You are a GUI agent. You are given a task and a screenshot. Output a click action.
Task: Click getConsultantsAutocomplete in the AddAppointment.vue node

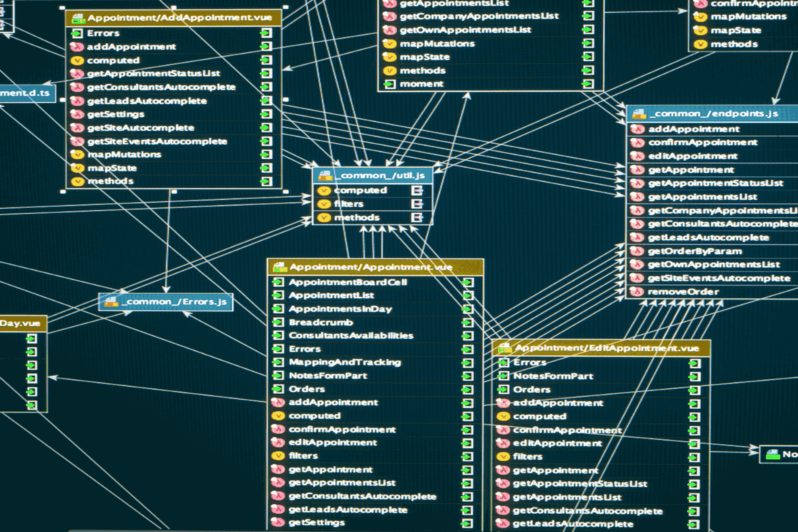click(161, 87)
